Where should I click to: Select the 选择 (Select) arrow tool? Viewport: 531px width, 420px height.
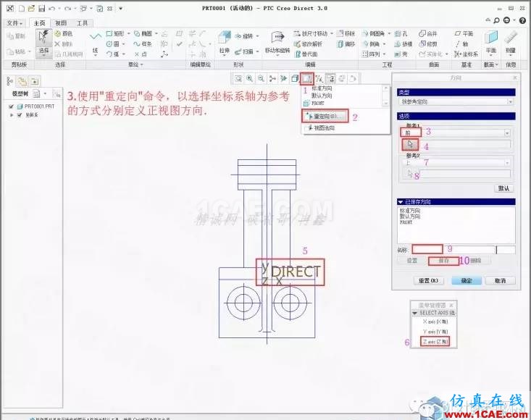coord(43,43)
